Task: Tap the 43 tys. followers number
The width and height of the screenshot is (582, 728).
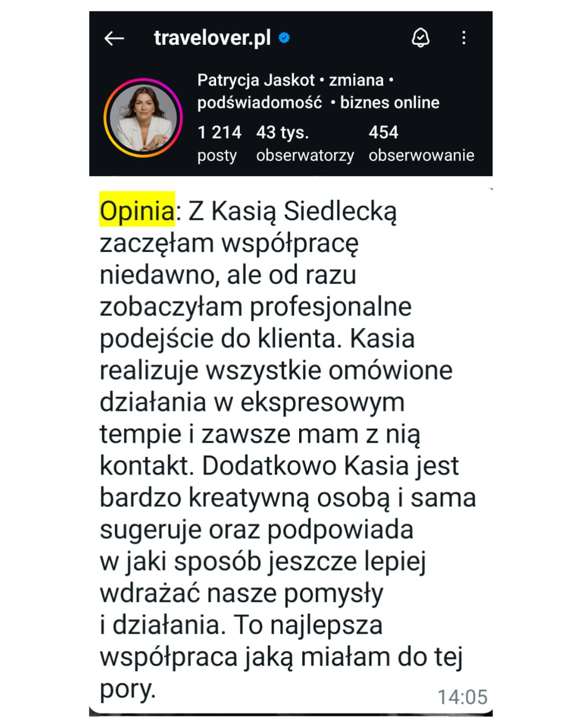Action: (x=282, y=132)
